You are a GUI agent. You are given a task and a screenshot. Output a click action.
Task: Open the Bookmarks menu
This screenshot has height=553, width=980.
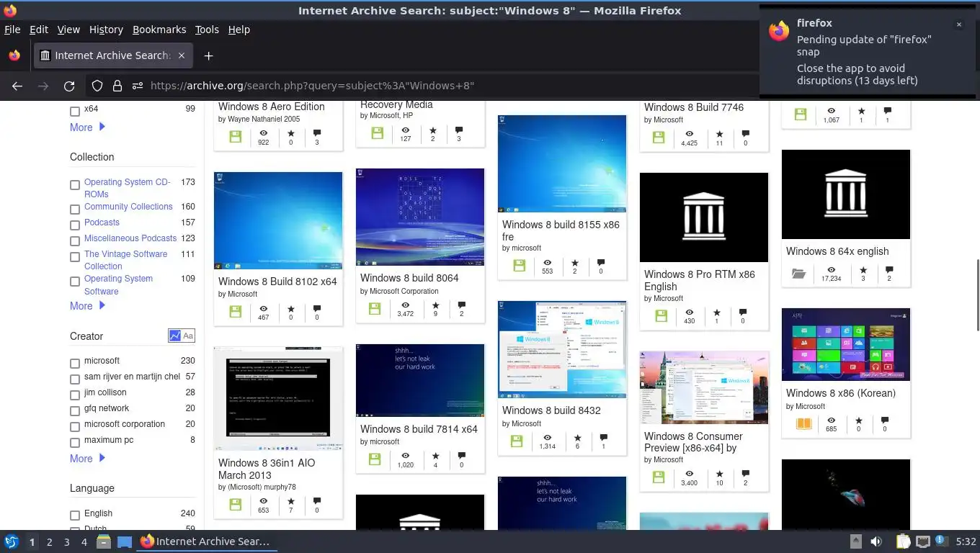click(159, 30)
